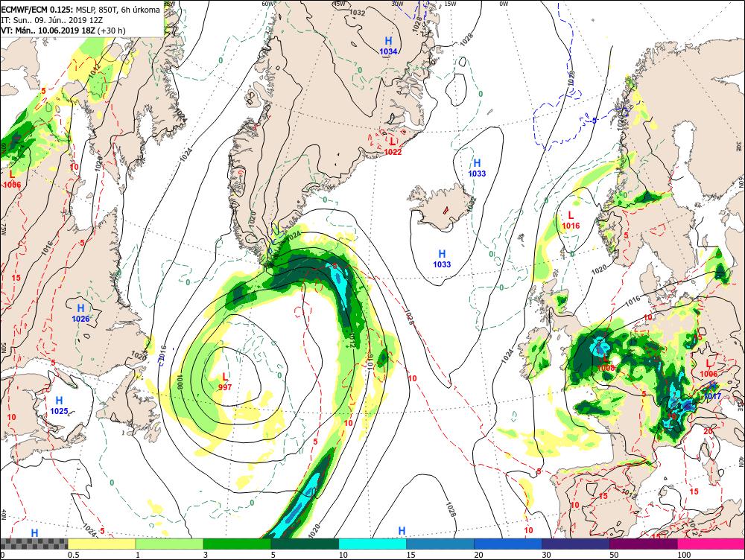Image resolution: width=745 pixels, height=560 pixels.
Task: Select the medium green 3–5 legend swatch
Action: point(237,544)
